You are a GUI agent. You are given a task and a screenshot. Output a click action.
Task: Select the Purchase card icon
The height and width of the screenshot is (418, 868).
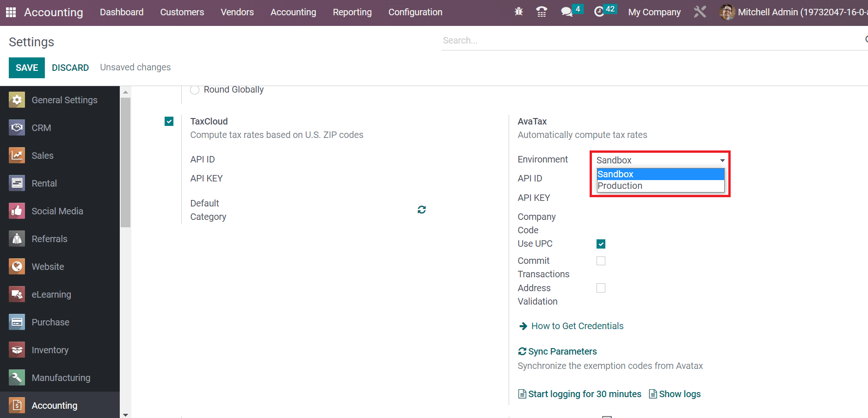click(x=17, y=322)
